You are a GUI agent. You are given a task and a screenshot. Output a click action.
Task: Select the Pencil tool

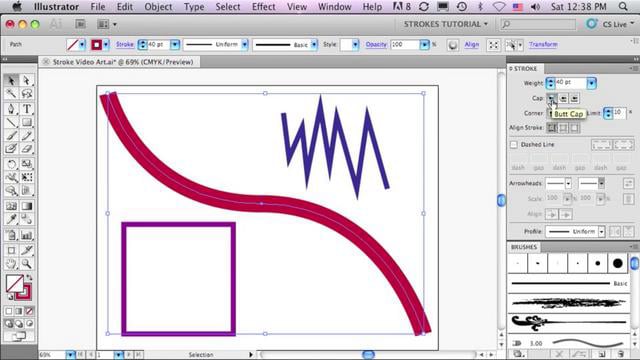pos(27,136)
